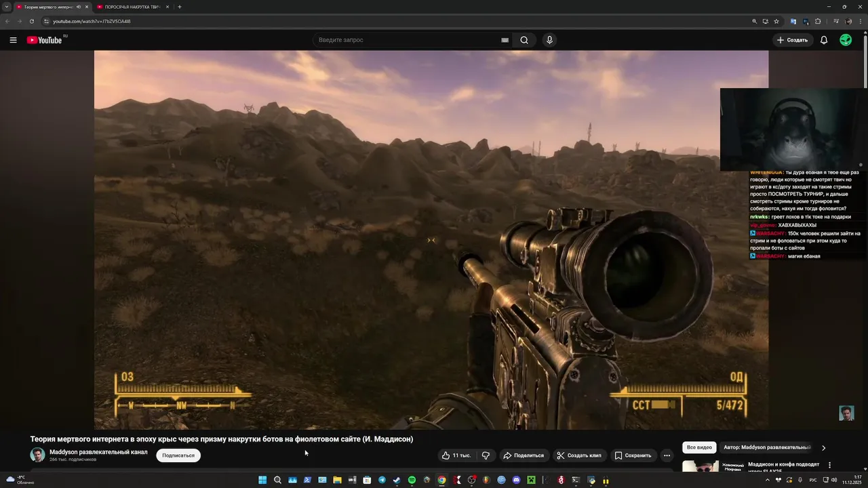This screenshot has width=868, height=488.
Task: Open "Maddyson развлекательный канал" channel link
Action: pyautogui.click(x=98, y=452)
